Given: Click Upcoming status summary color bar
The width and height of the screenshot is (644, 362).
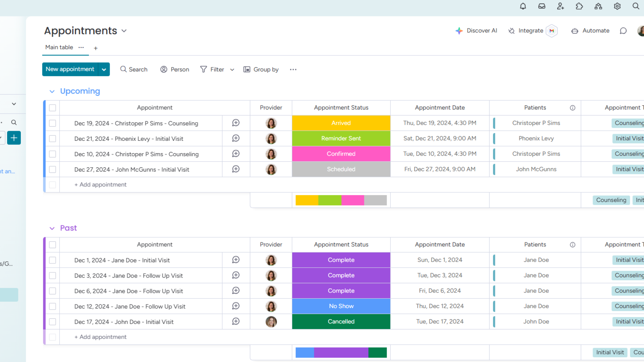Looking at the screenshot, I should (x=341, y=200).
